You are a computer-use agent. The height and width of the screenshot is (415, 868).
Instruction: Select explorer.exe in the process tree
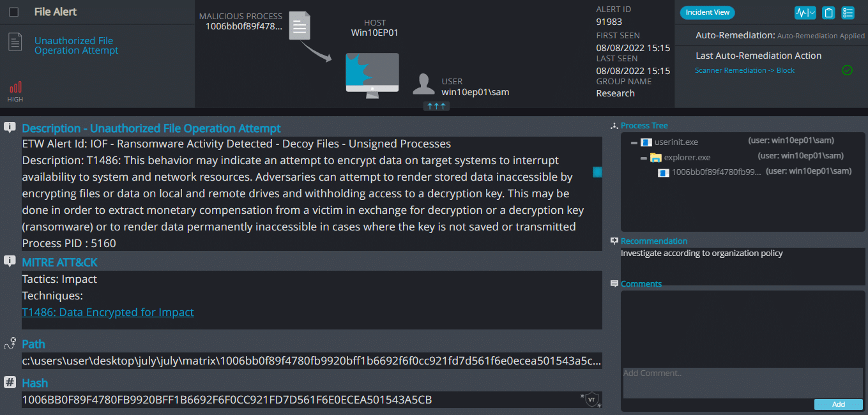coord(687,158)
